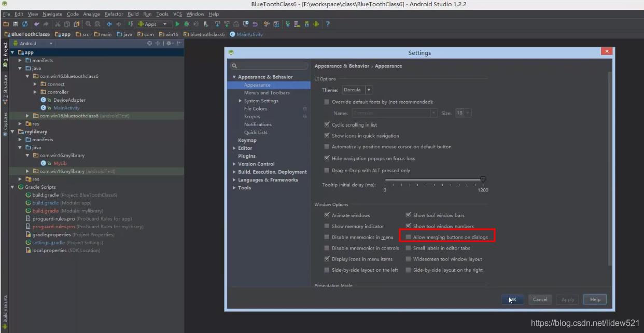Expand the Editor settings section
644x333 pixels.
[235, 148]
